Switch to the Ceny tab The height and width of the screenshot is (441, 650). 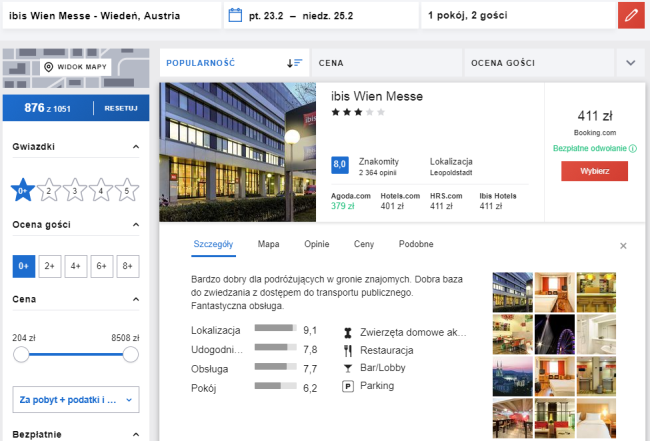point(364,244)
